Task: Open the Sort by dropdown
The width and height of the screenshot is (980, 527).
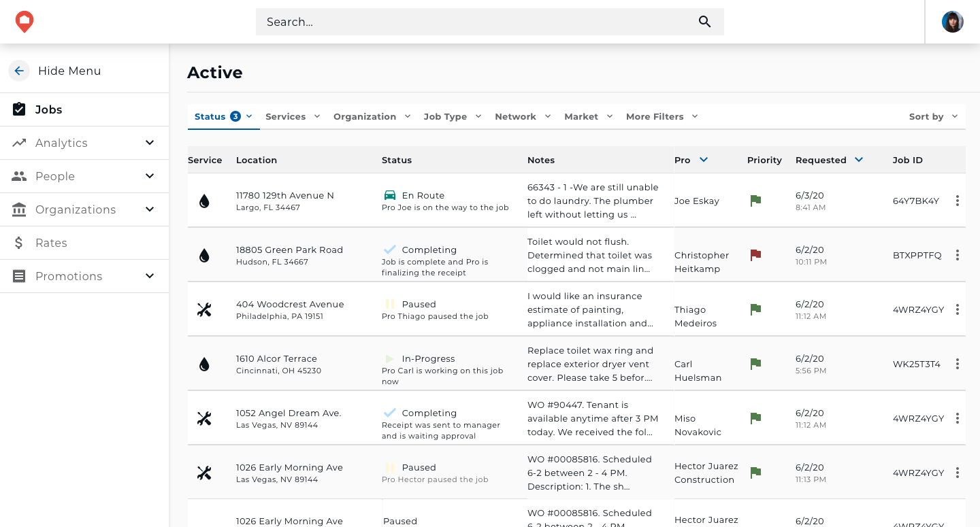Action: coord(933,116)
